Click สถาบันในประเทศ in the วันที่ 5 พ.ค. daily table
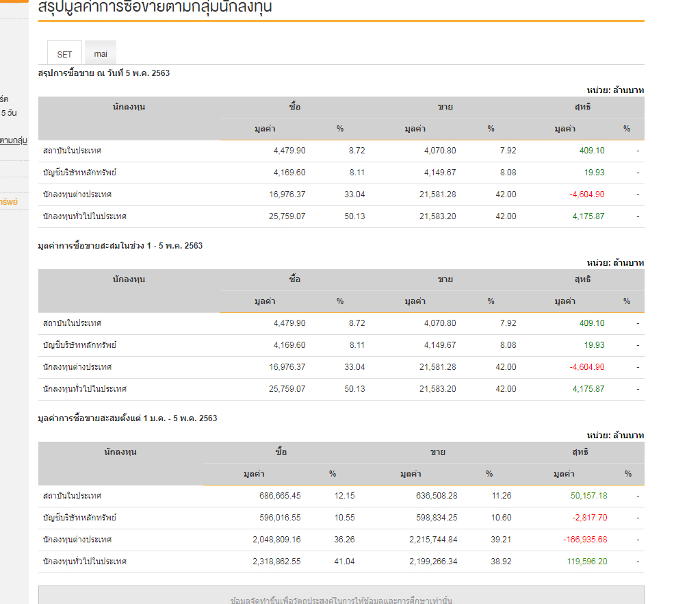Image resolution: width=700 pixels, height=604 pixels. point(73,151)
